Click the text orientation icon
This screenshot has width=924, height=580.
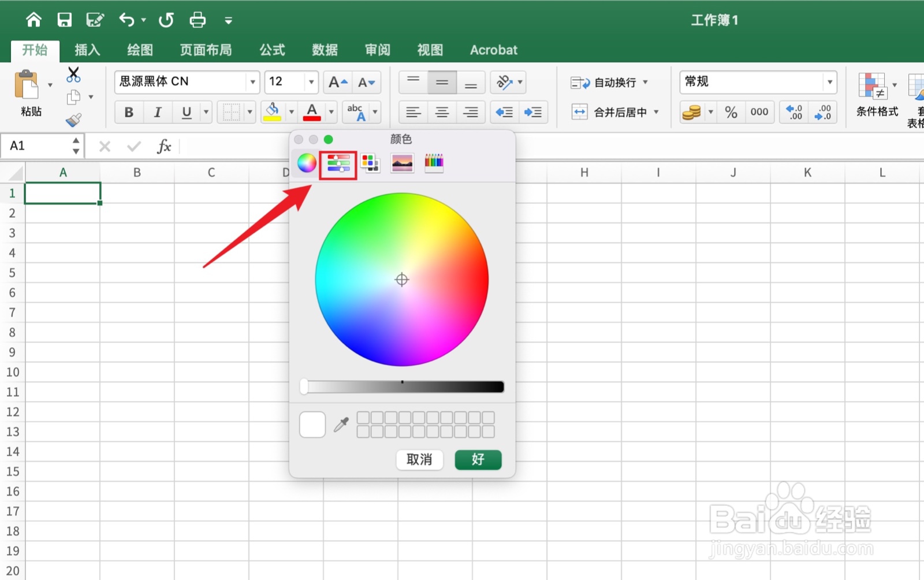pyautogui.click(x=504, y=83)
